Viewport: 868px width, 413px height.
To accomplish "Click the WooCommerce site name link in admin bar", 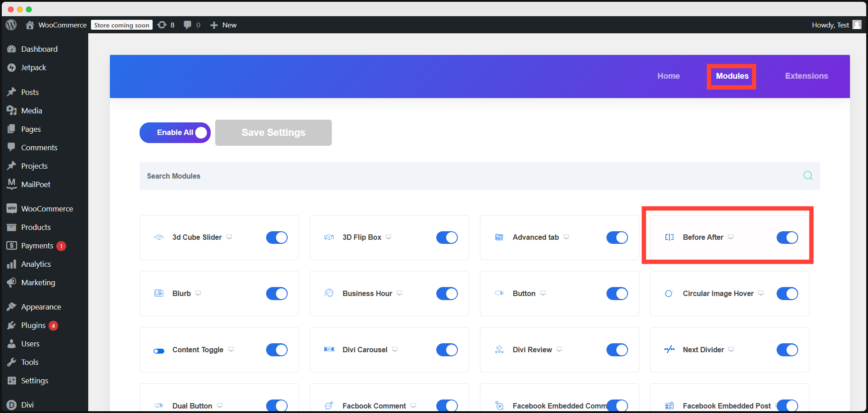I will [62, 25].
